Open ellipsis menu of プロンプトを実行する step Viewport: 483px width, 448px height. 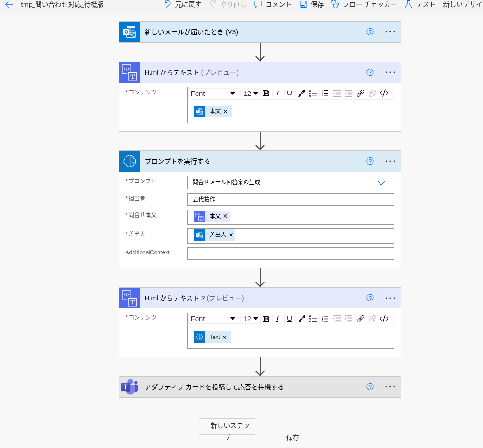(x=390, y=161)
